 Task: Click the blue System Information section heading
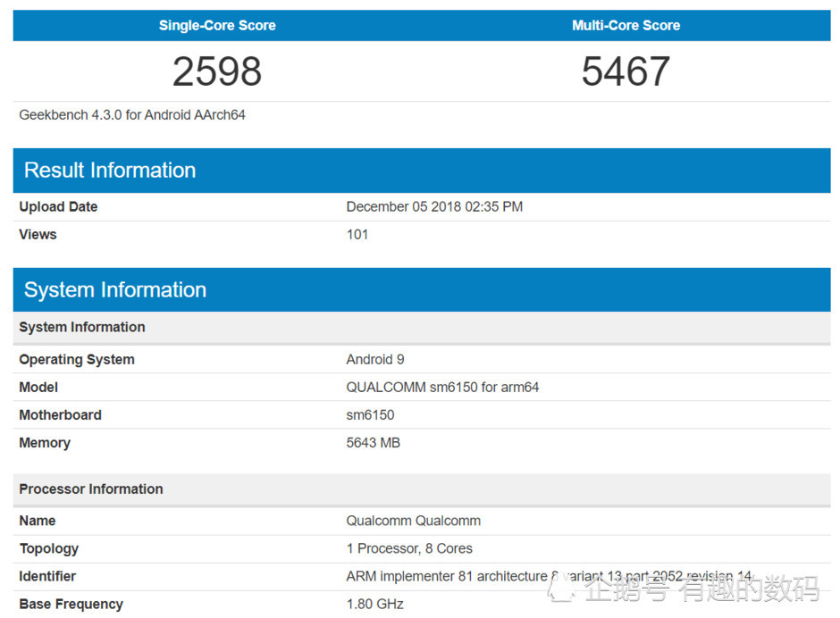coord(115,289)
